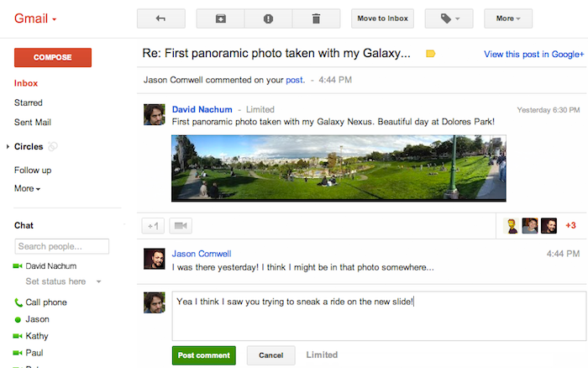Open the Gmail product switcher dropdown
The image size is (588, 368).
click(35, 18)
